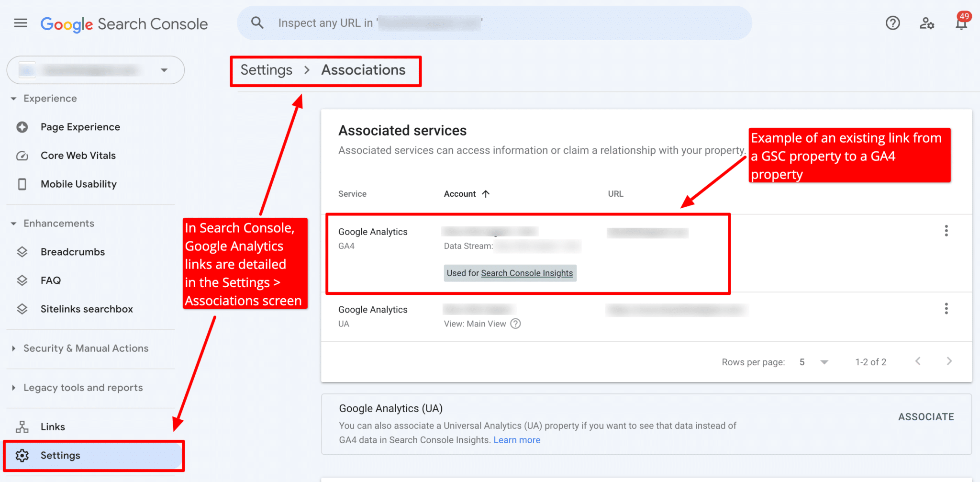This screenshot has height=482, width=980.
Task: Sort the table by Account column
Action: (466, 193)
